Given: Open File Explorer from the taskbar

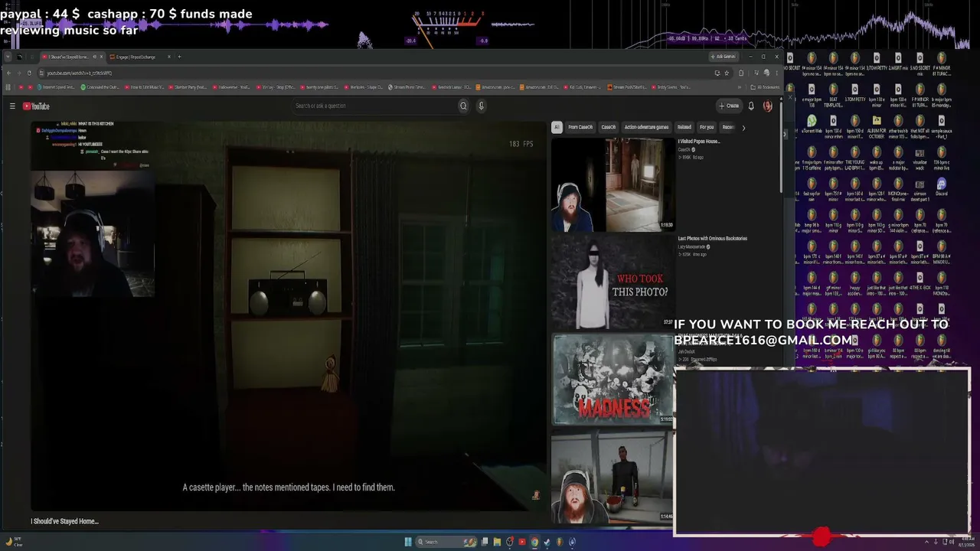Looking at the screenshot, I should (497, 542).
